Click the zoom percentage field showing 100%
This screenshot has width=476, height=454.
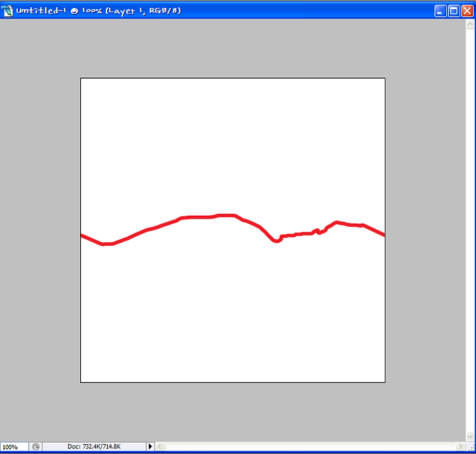(x=15, y=447)
